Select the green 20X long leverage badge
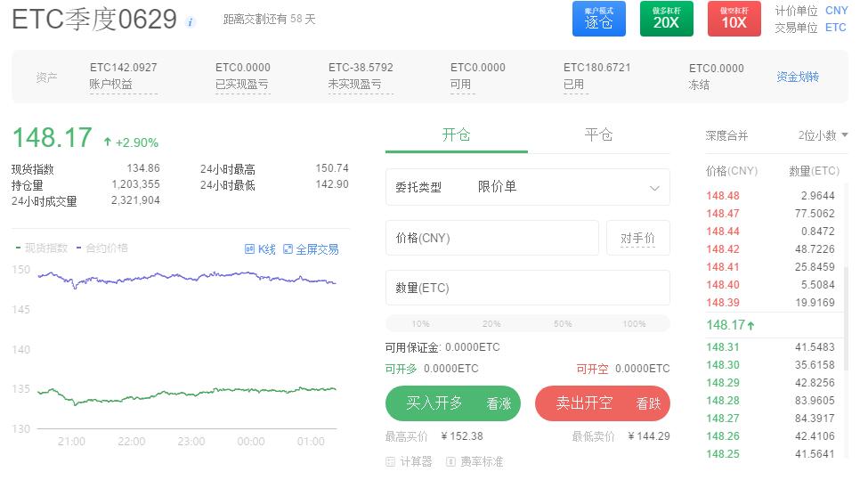 tap(666, 19)
